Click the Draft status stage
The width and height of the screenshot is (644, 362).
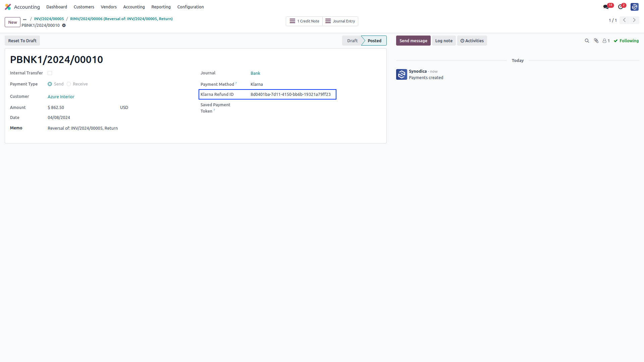tap(352, 41)
